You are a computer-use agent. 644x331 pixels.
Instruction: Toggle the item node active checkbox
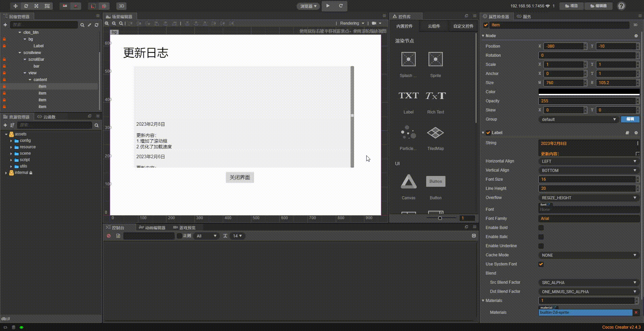486,25
